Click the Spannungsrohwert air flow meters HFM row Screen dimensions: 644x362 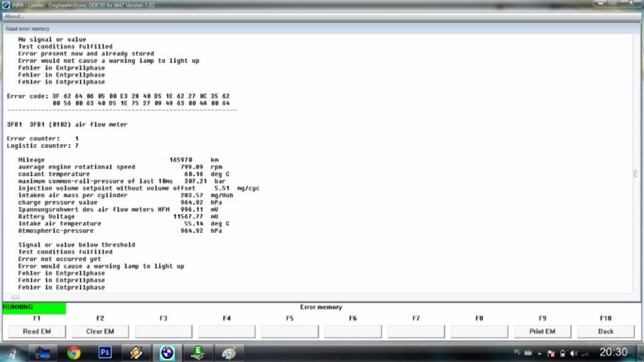pos(118,210)
